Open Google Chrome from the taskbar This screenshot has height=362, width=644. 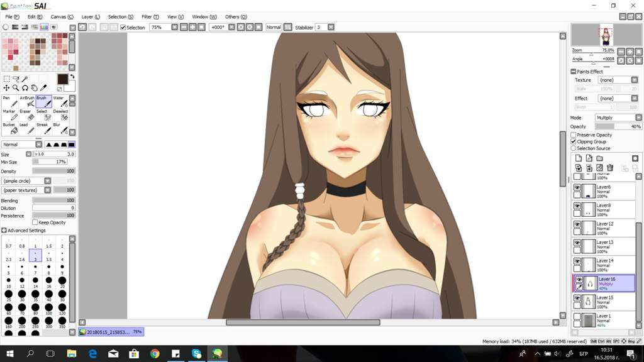pyautogui.click(x=155, y=353)
